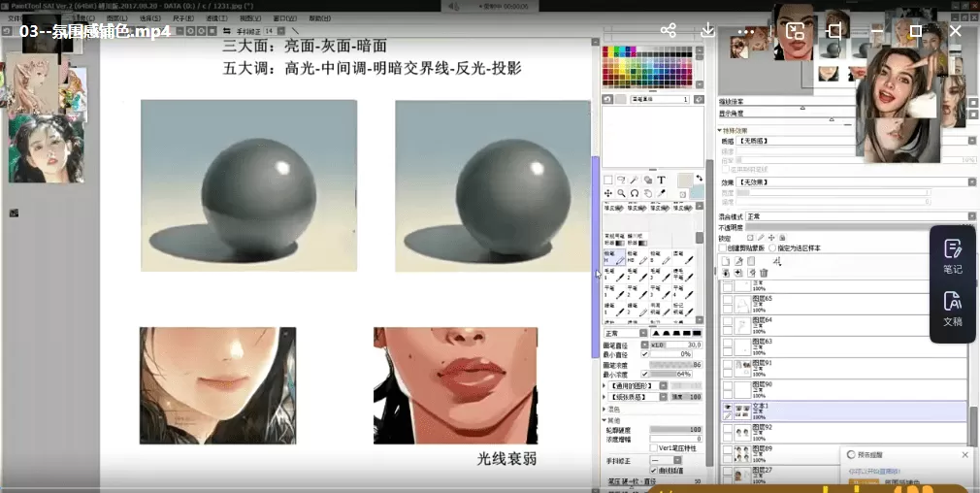Viewport: 980px width, 493px height.
Task: Adjust the layer 不透明度 opacity slider
Action: 861,226
